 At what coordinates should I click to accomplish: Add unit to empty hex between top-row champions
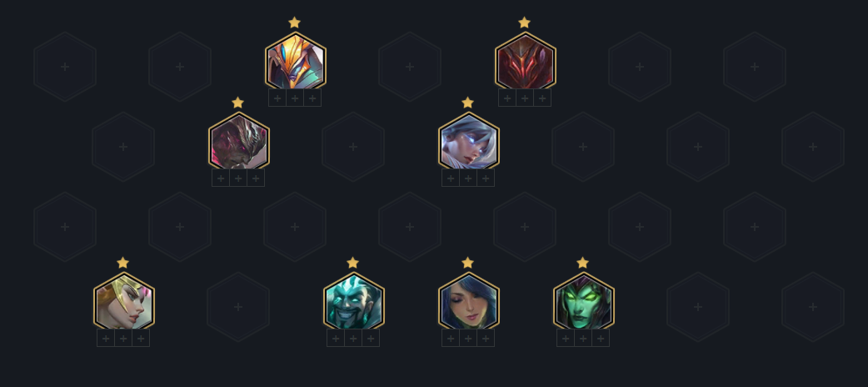[x=410, y=67]
